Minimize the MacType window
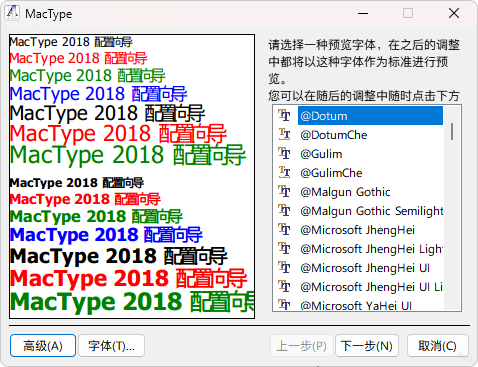 pyautogui.click(x=363, y=13)
